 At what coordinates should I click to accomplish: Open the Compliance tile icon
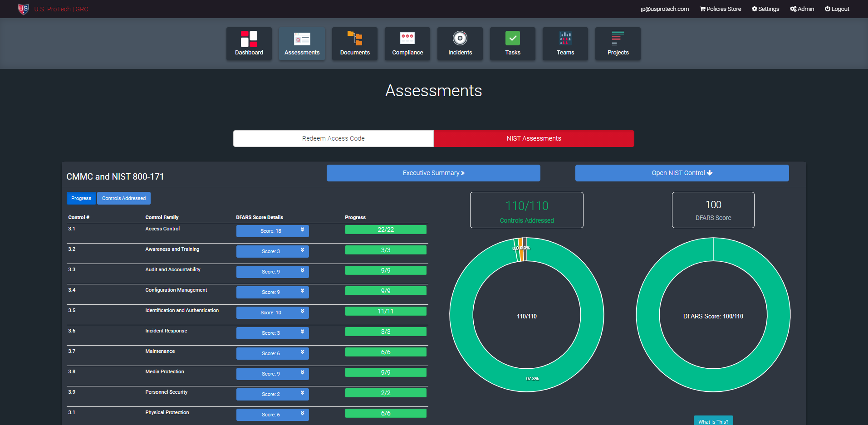(x=407, y=38)
